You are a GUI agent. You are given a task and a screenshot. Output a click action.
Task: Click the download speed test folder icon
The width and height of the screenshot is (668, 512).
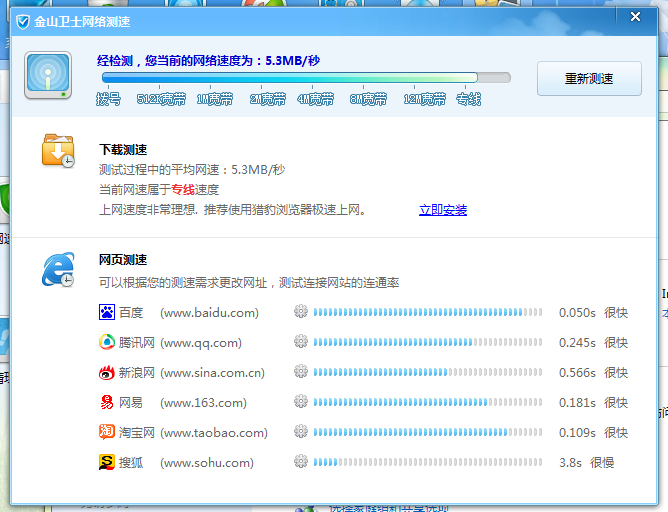pyautogui.click(x=58, y=150)
